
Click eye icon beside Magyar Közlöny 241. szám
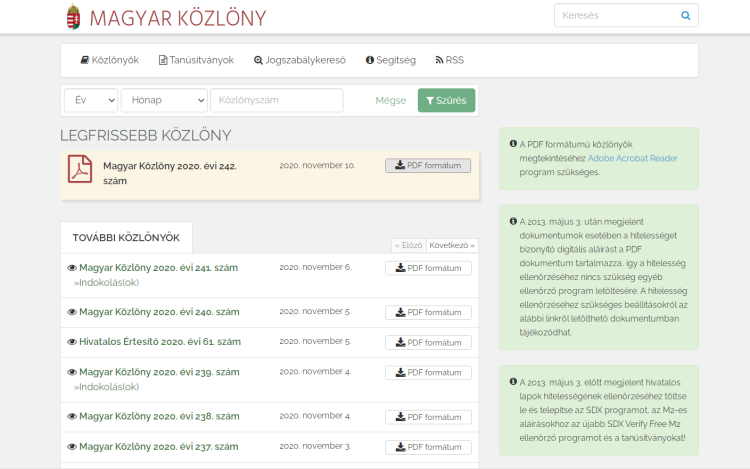72,268
